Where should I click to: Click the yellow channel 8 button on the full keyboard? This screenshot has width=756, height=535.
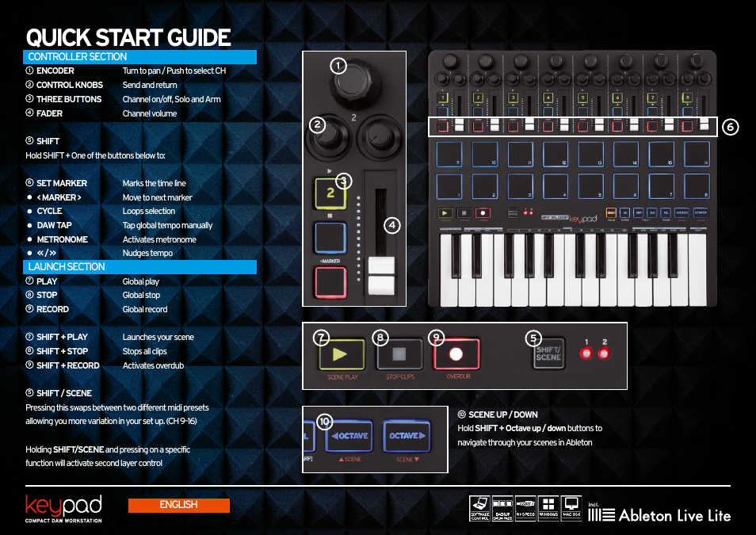(x=687, y=97)
